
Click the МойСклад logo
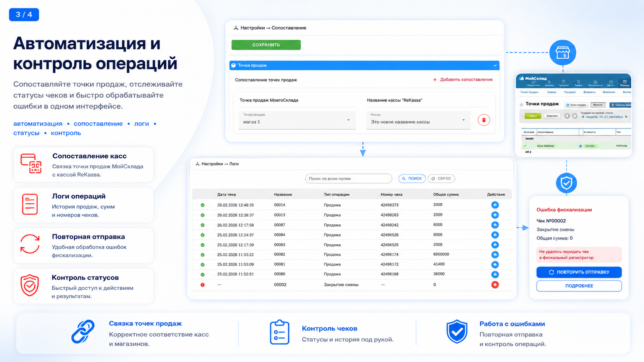coord(533,78)
